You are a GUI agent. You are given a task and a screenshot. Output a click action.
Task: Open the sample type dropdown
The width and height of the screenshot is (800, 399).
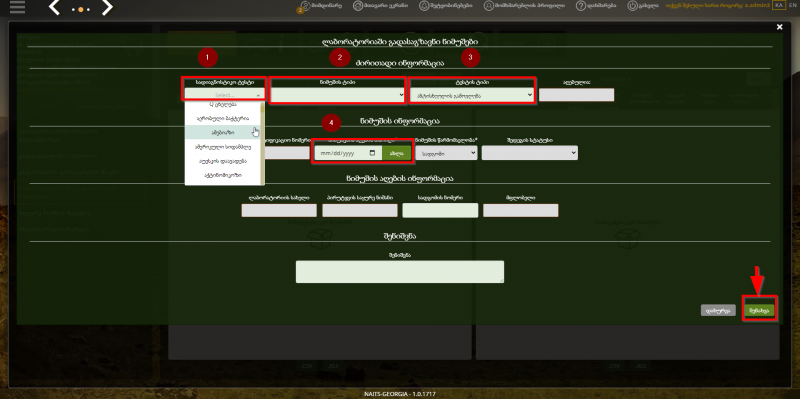coord(338,95)
